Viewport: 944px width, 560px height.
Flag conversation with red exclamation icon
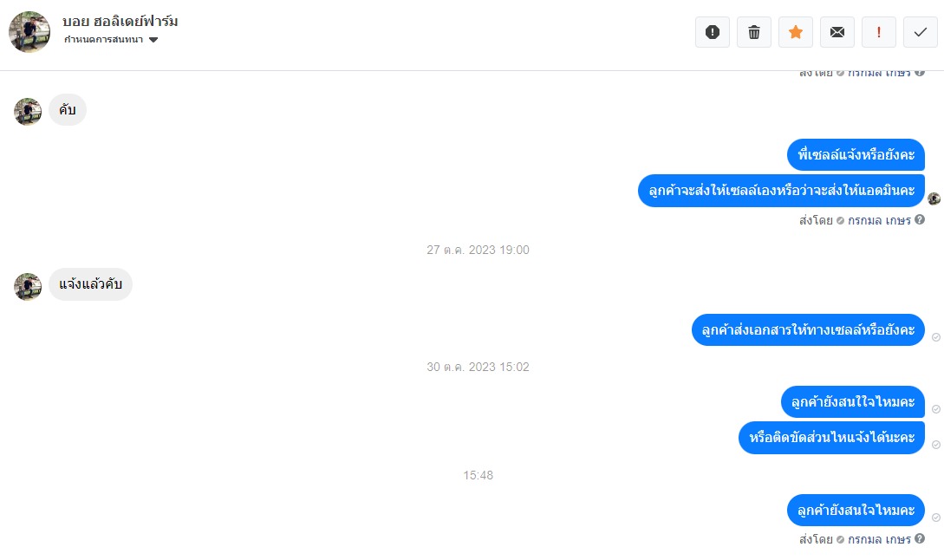pyautogui.click(x=878, y=32)
